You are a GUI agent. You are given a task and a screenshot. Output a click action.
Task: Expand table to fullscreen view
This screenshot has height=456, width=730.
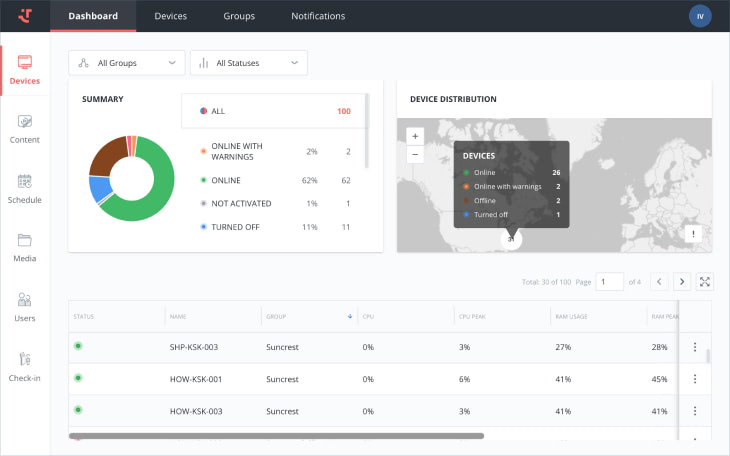705,282
